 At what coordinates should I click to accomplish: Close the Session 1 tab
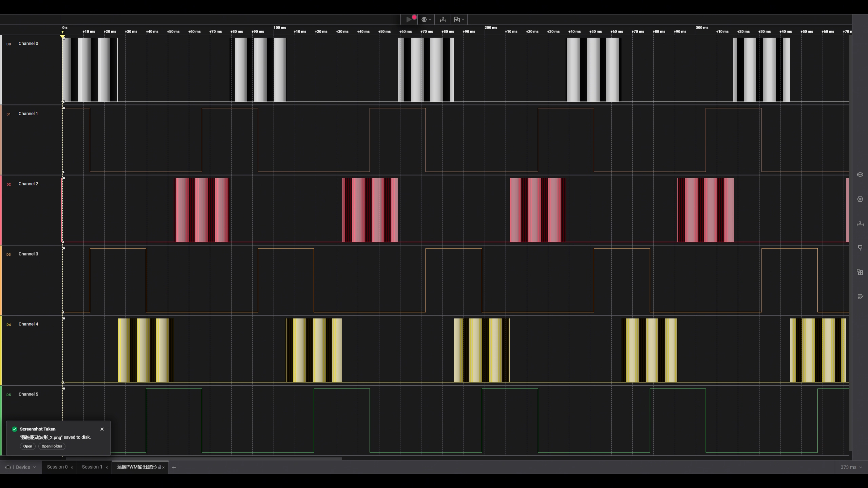pos(107,468)
